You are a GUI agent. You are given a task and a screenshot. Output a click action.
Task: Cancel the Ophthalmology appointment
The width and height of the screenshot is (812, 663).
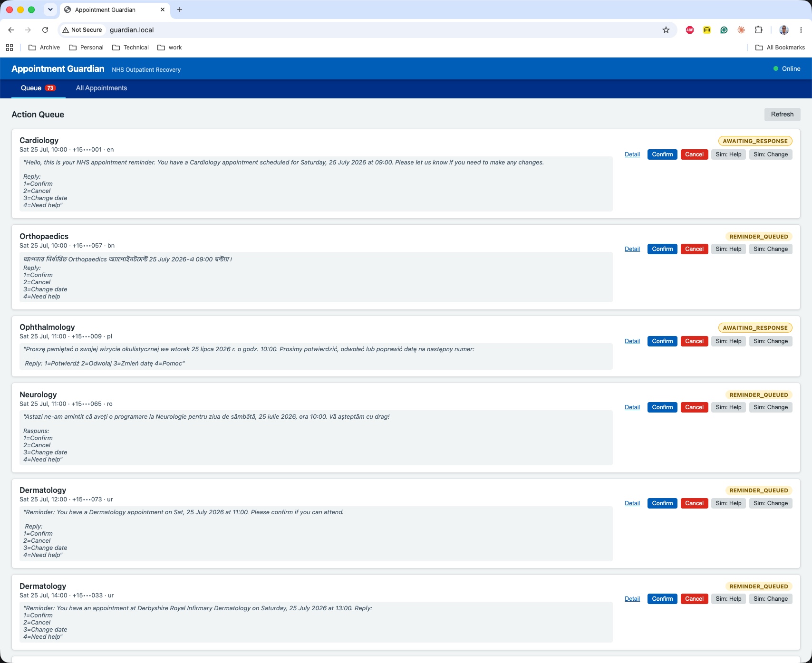(x=694, y=341)
